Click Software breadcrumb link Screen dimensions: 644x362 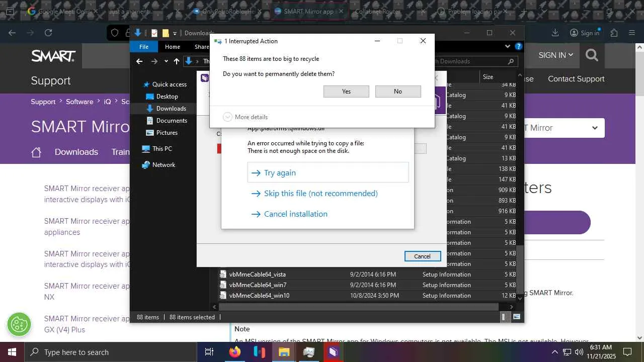79,102
